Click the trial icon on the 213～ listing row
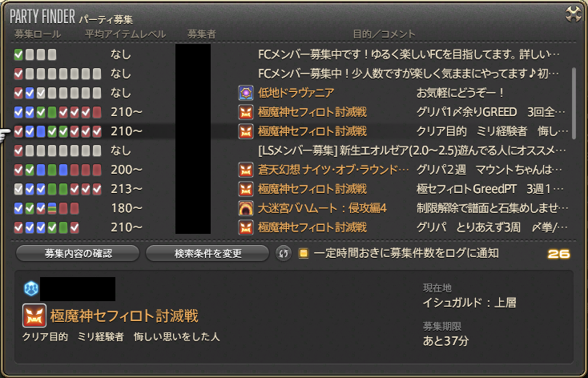The image size is (588, 378). point(246,189)
